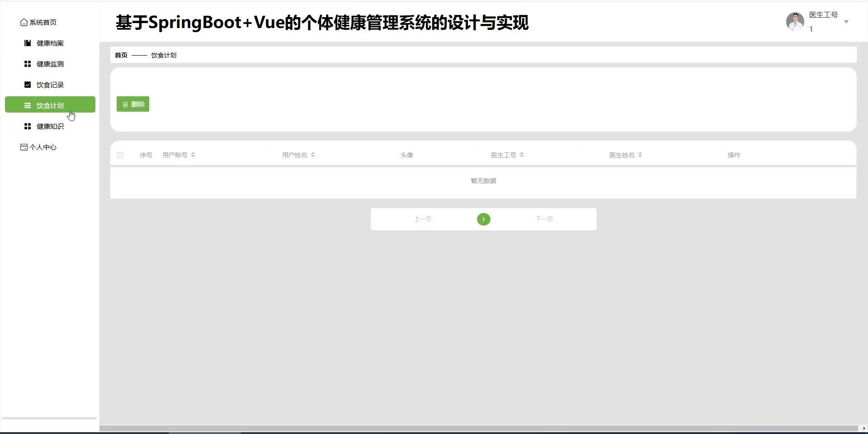Image resolution: width=868 pixels, height=434 pixels.
Task: Click the 医生工号 label near the avatar
Action: (824, 15)
